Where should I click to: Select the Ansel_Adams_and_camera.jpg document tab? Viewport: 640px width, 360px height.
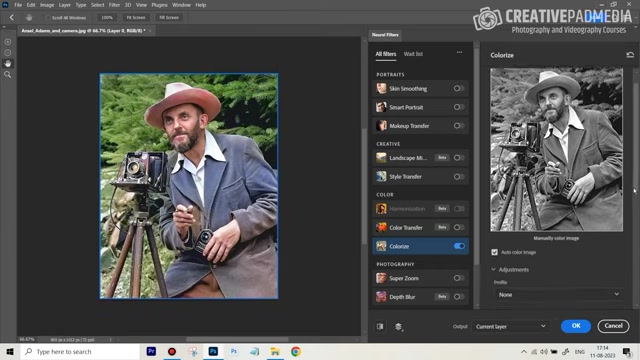[84, 31]
